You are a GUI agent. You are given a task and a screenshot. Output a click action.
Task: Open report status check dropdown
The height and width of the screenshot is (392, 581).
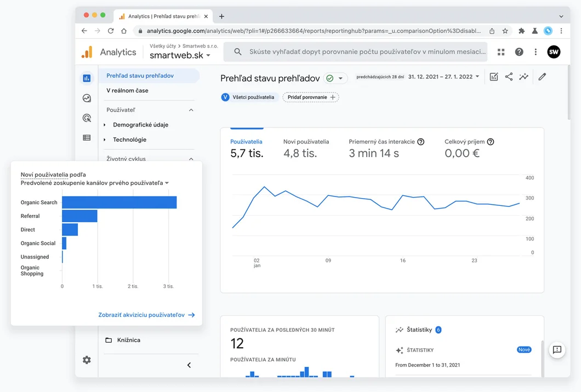point(335,78)
